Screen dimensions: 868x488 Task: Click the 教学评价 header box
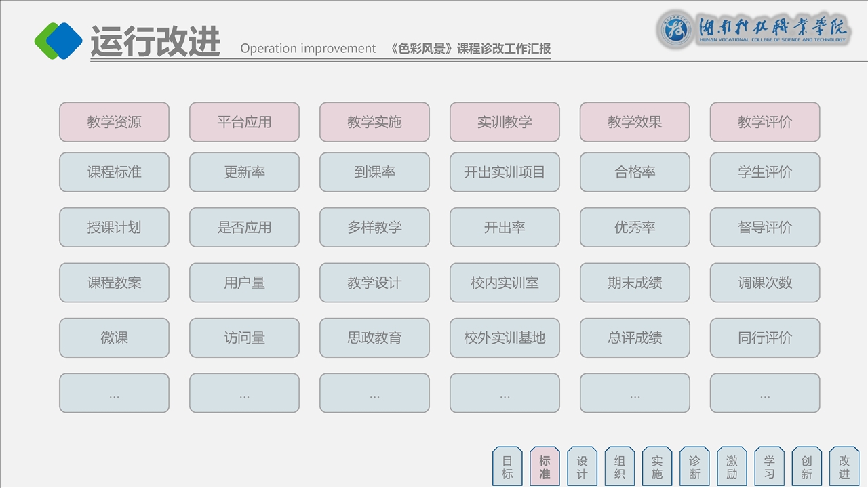tap(765, 122)
